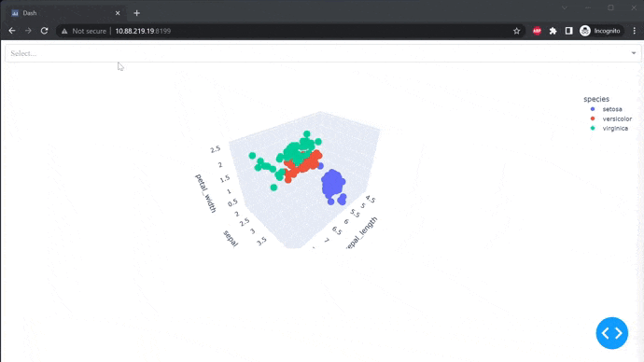Open the browser side panel icon
Viewport: 644px width, 362px height.
(568, 31)
